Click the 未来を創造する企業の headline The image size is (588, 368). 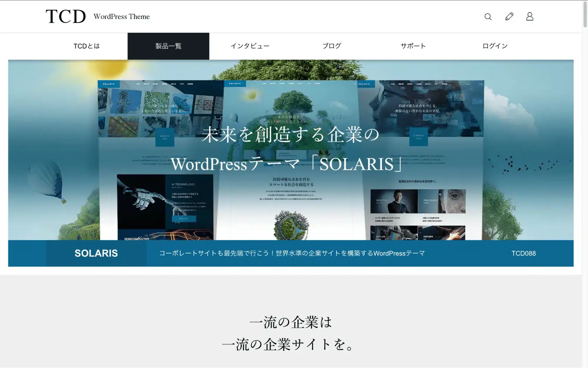[x=291, y=135]
